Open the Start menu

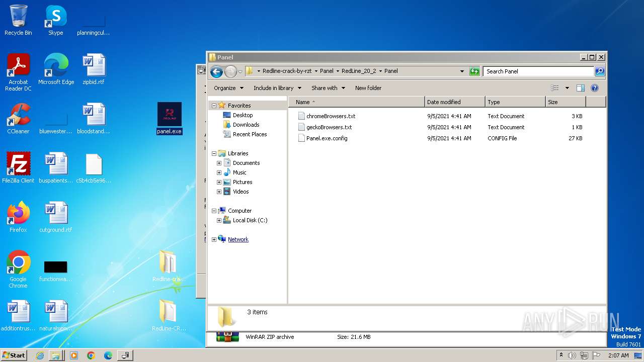coord(14,355)
